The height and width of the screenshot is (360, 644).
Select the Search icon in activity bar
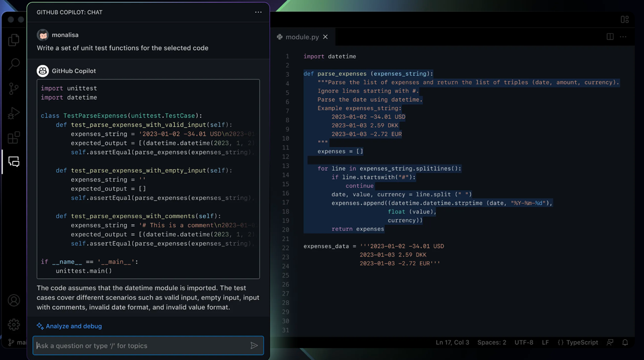click(13, 63)
